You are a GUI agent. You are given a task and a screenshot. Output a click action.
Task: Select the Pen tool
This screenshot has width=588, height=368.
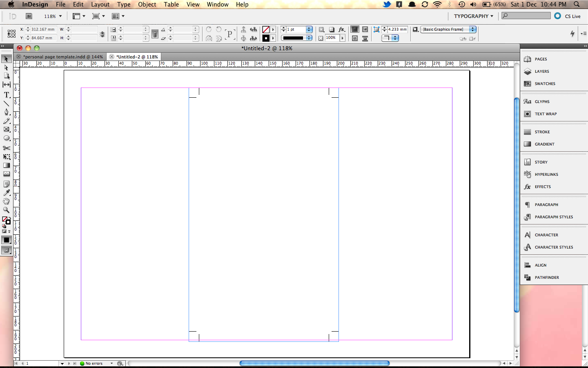tap(7, 112)
